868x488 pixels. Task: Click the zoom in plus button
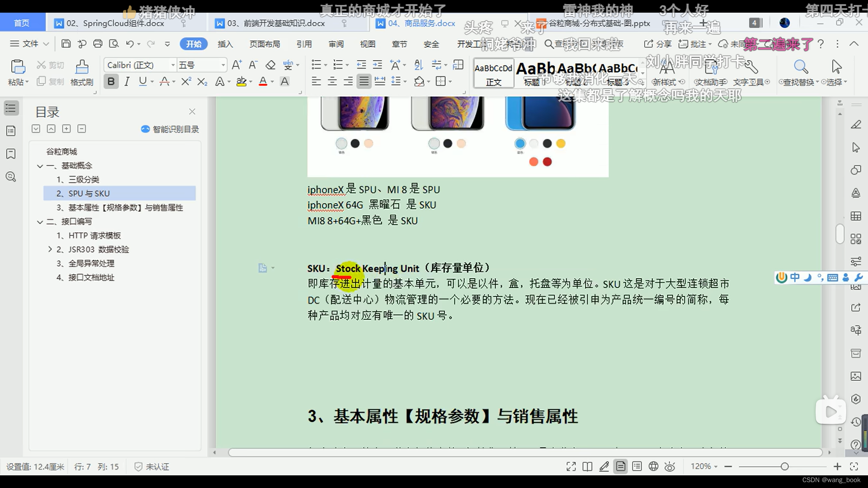tap(837, 466)
